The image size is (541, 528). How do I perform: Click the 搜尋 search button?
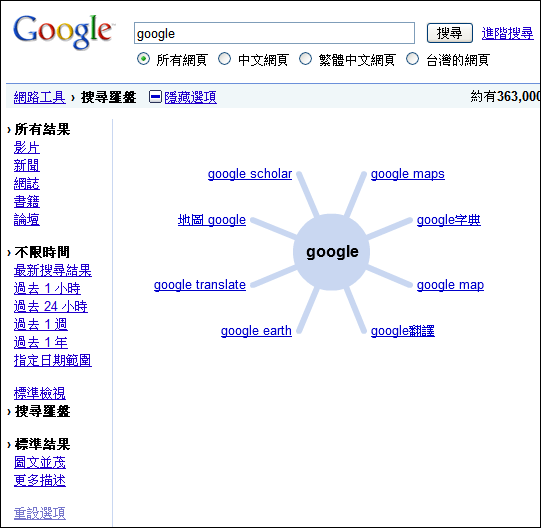pyautogui.click(x=450, y=33)
